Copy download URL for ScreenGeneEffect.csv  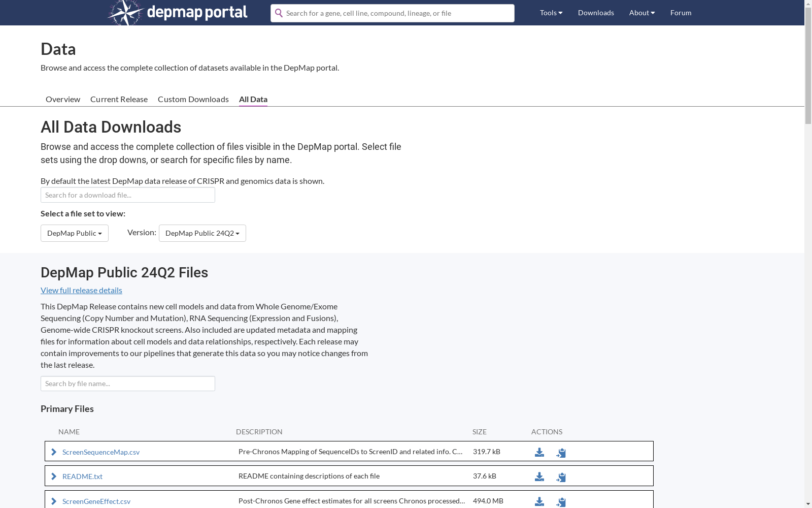(x=561, y=501)
